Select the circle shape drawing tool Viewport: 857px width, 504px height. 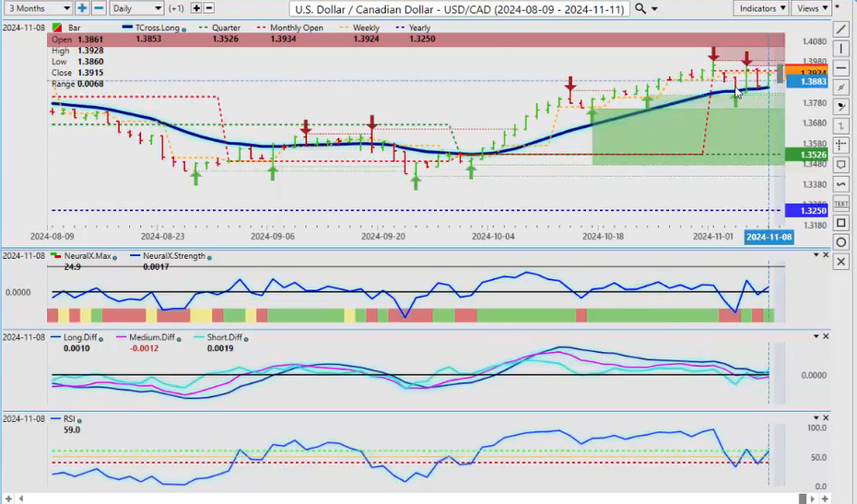tap(841, 242)
